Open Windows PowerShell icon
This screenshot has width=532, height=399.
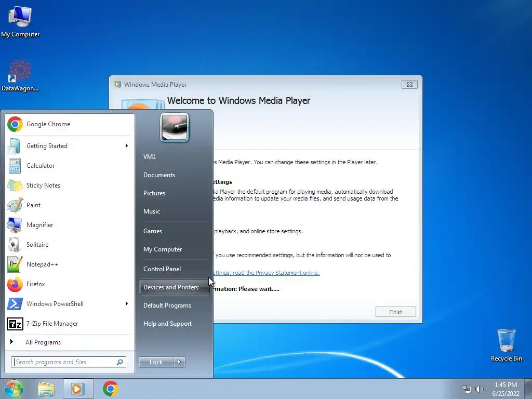(15, 304)
